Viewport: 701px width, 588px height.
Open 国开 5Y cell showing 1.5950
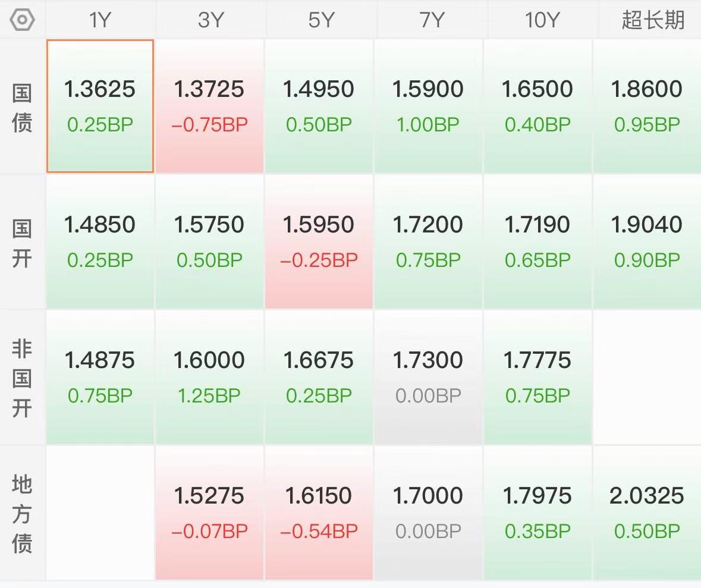319,241
